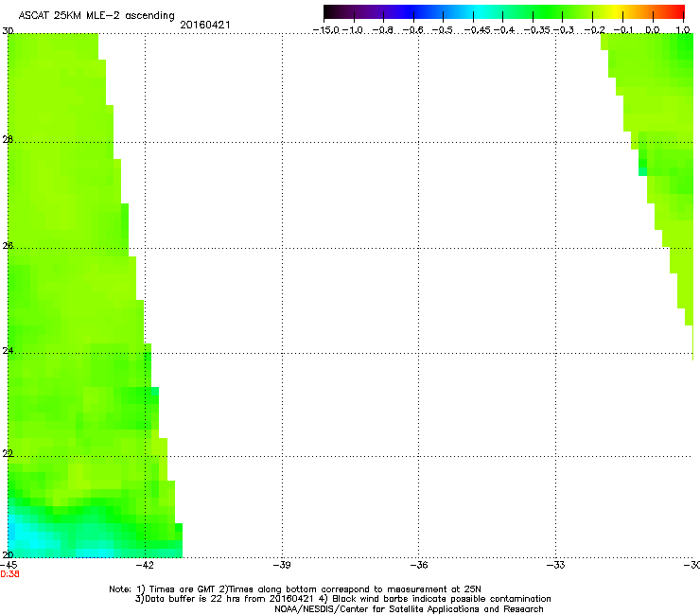Click the longitude label -45
Viewport: 700px width, 615px height.
[x=9, y=565]
